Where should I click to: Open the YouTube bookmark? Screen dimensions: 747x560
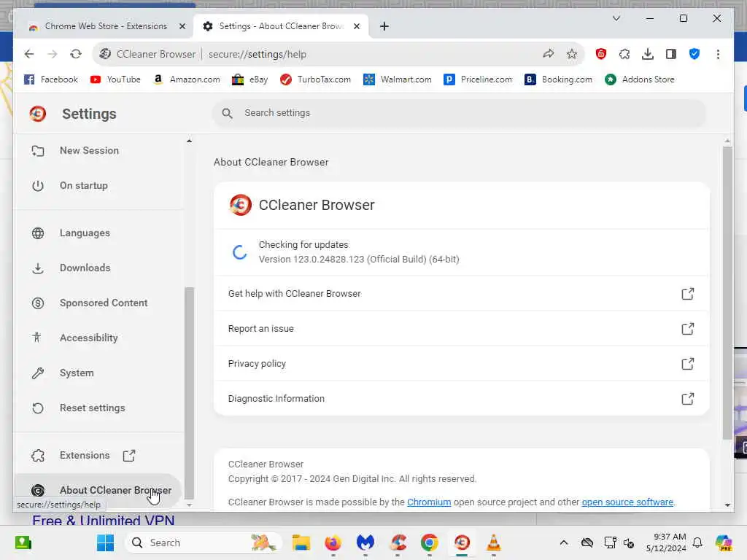pyautogui.click(x=115, y=79)
